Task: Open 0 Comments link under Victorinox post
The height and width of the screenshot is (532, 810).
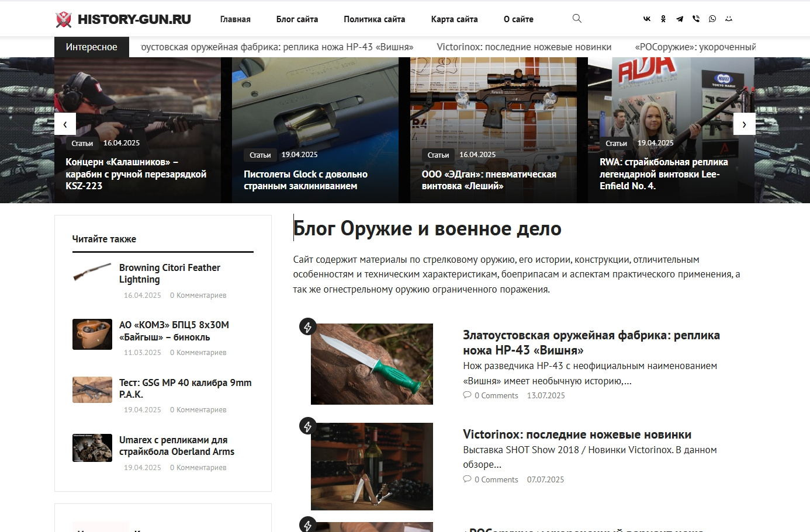Action: (x=496, y=479)
